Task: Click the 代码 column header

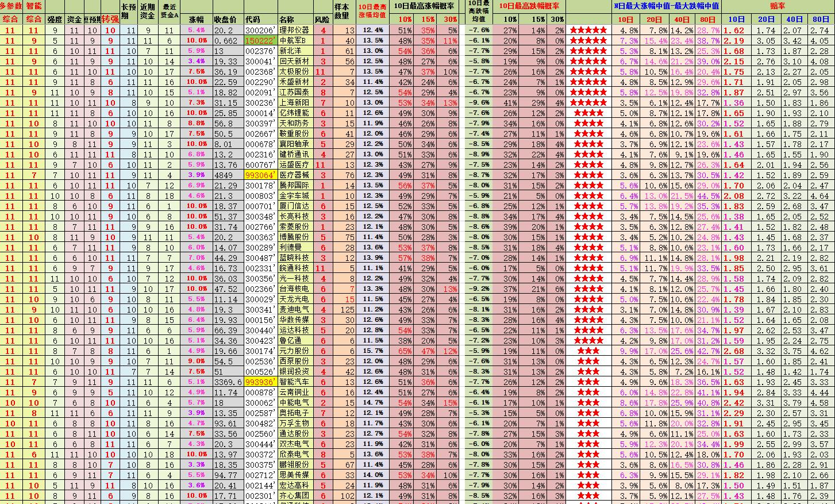Action: 252,19
